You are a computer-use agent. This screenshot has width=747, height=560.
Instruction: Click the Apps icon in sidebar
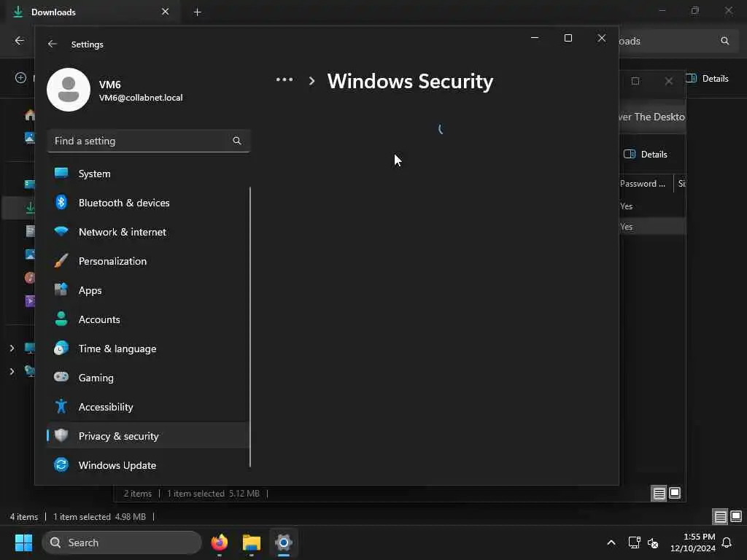pyautogui.click(x=61, y=289)
